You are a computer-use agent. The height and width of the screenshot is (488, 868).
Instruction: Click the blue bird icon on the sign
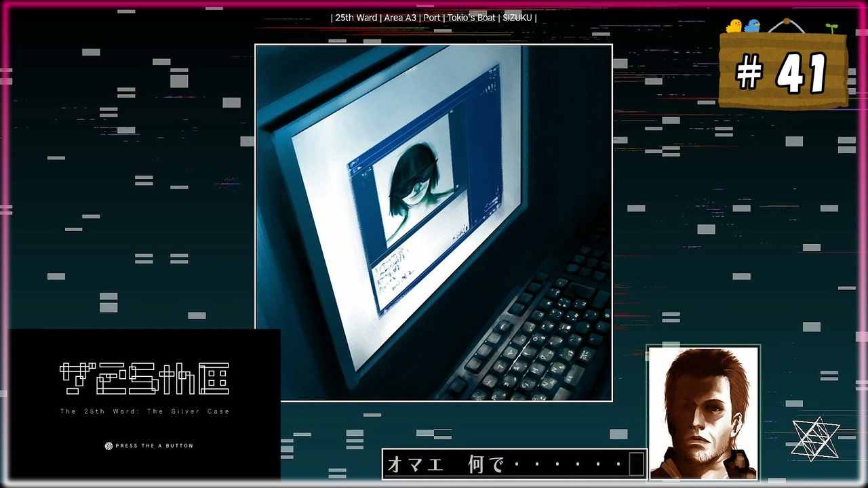click(752, 26)
